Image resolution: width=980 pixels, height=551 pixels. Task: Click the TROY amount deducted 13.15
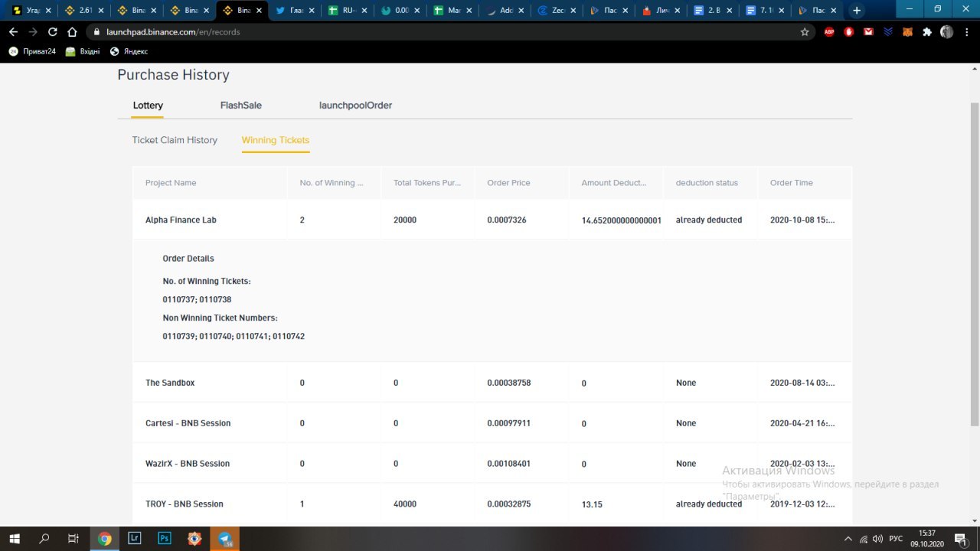[x=592, y=504]
